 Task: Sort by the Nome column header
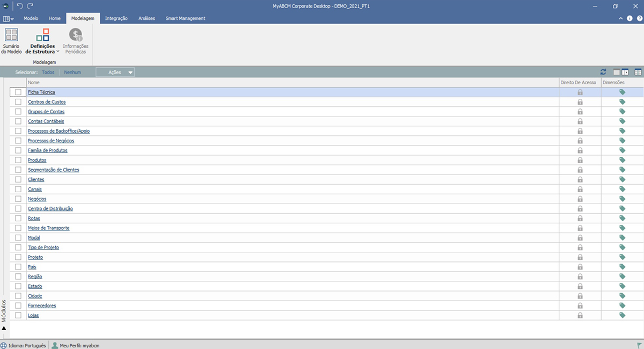pos(292,82)
